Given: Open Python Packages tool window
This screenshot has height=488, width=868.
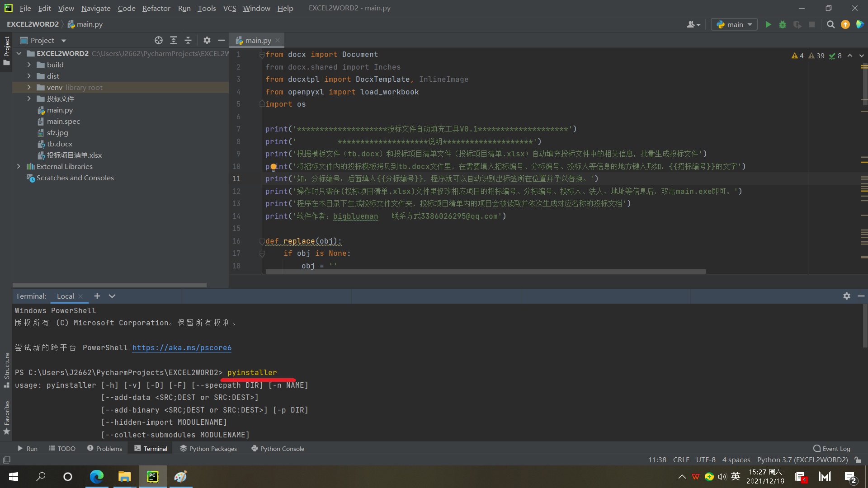Looking at the screenshot, I should coord(208,448).
